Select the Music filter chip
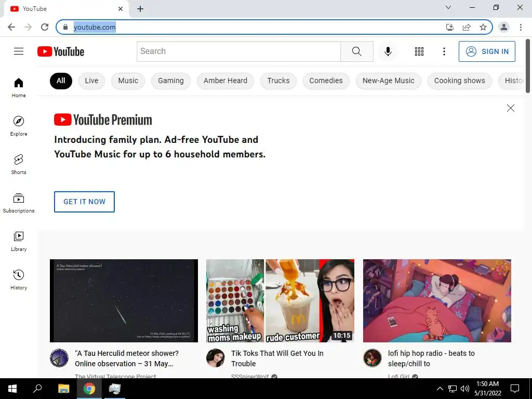Screen dimensions: 532x399 pyautogui.click(x=128, y=81)
